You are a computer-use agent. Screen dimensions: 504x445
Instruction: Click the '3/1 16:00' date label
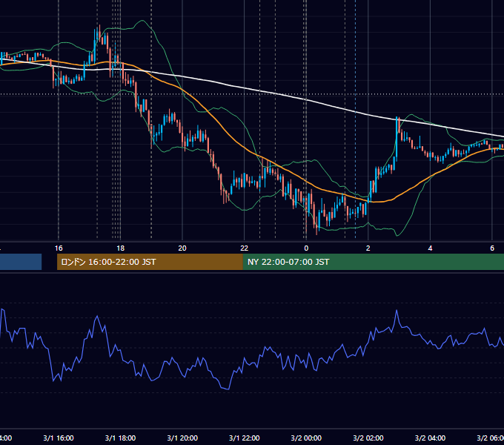pyautogui.click(x=59, y=438)
